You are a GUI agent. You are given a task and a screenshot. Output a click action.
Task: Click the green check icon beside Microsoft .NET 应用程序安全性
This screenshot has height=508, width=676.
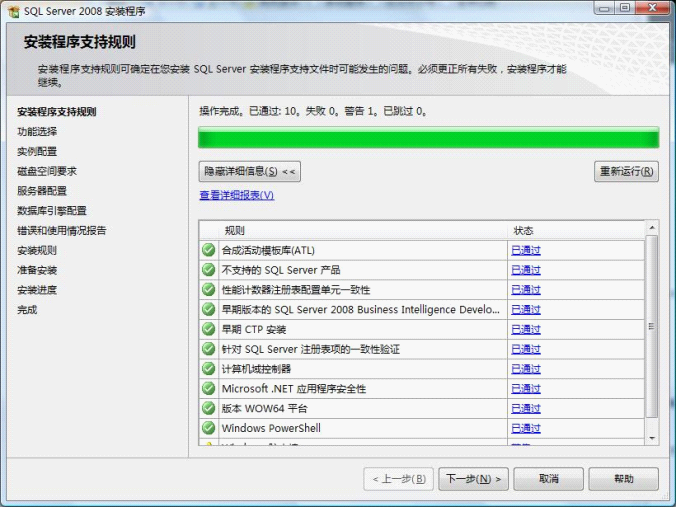(208, 389)
